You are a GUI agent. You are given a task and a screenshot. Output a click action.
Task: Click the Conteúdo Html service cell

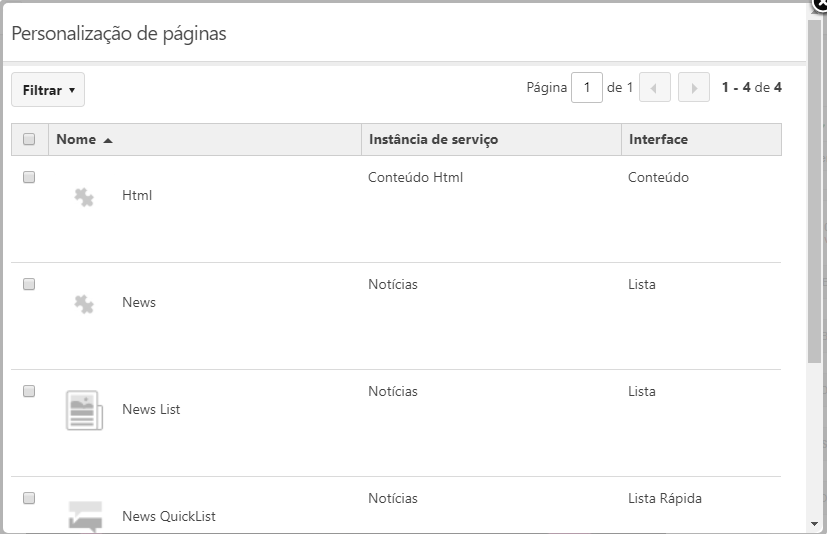point(416,177)
